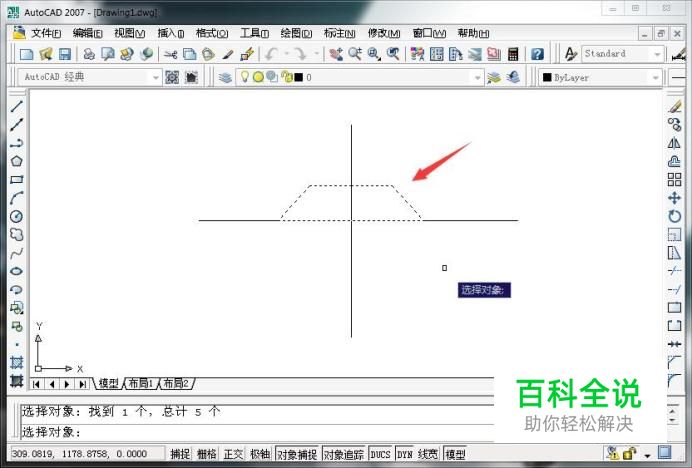Toggle DYN dynamic input in status bar
Screen dimensions: 692x468
pos(405,454)
